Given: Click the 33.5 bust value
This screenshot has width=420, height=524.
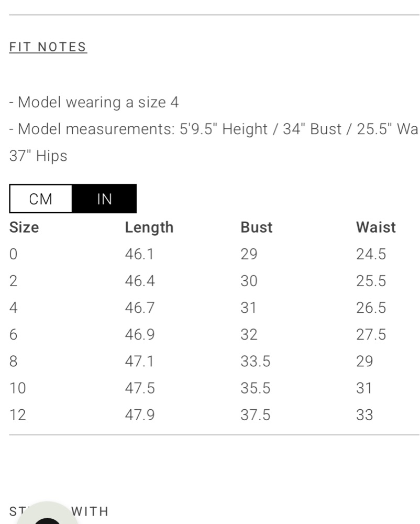Looking at the screenshot, I should click(256, 361).
